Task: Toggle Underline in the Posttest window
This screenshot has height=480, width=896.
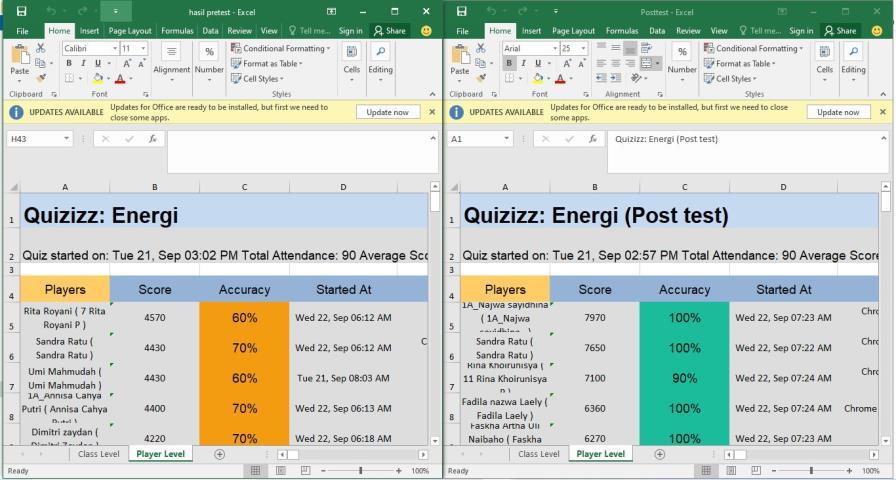Action: tap(538, 63)
